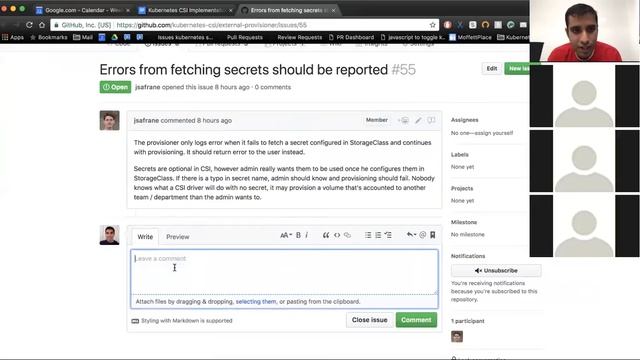Open the saved replies dropdown arrow
The height and width of the screenshot is (360, 640).
pyautogui.click(x=411, y=235)
